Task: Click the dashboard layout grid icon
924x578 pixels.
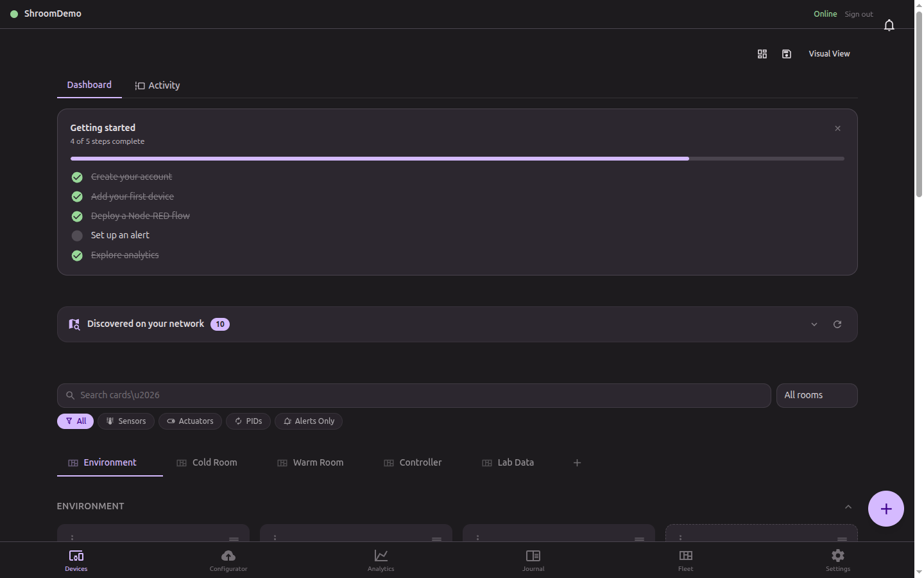Action: [762, 54]
